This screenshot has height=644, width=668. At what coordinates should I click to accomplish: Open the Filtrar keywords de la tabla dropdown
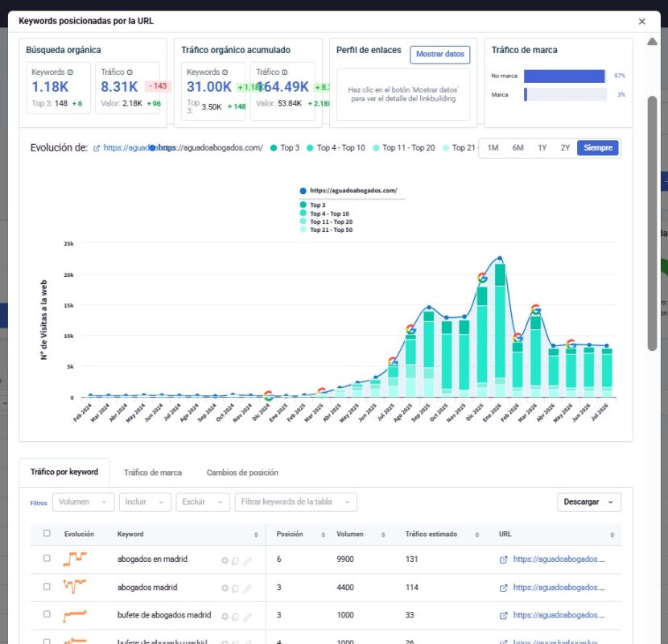click(x=295, y=502)
